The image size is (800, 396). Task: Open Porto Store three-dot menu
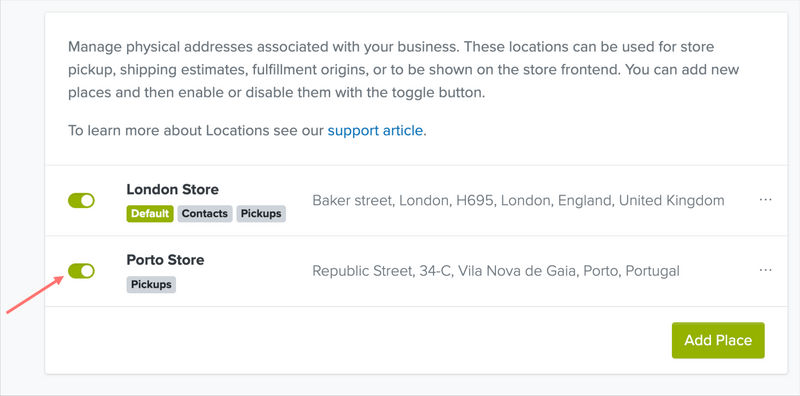click(x=765, y=270)
